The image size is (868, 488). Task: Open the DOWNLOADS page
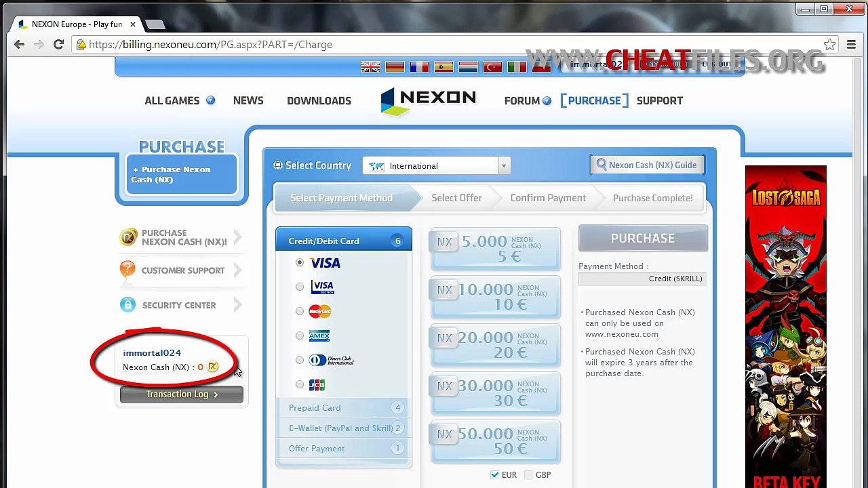319,100
